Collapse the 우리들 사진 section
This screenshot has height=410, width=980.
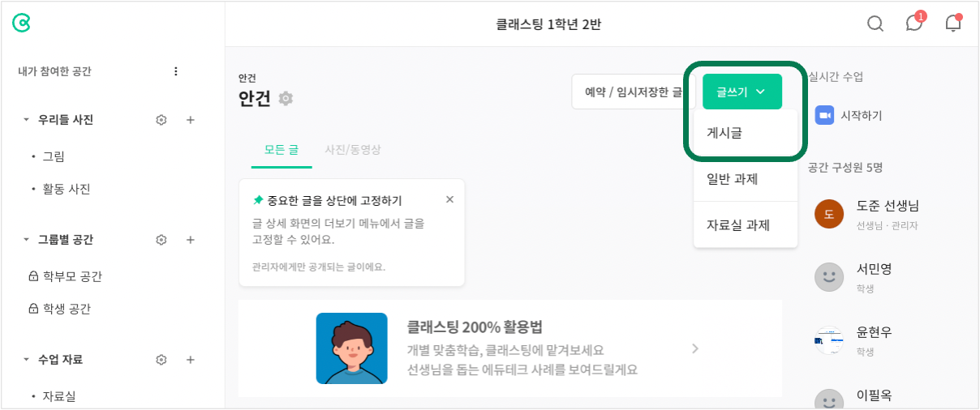pyautogui.click(x=26, y=120)
